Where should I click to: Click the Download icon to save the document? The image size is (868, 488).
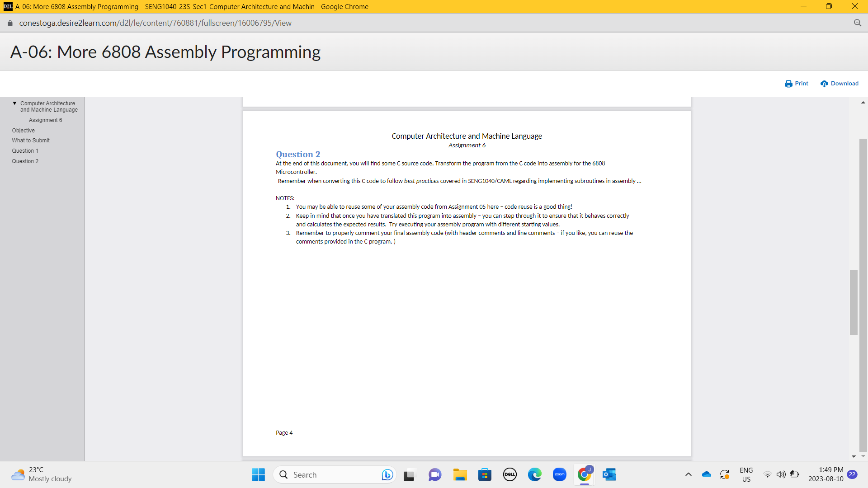(823, 84)
